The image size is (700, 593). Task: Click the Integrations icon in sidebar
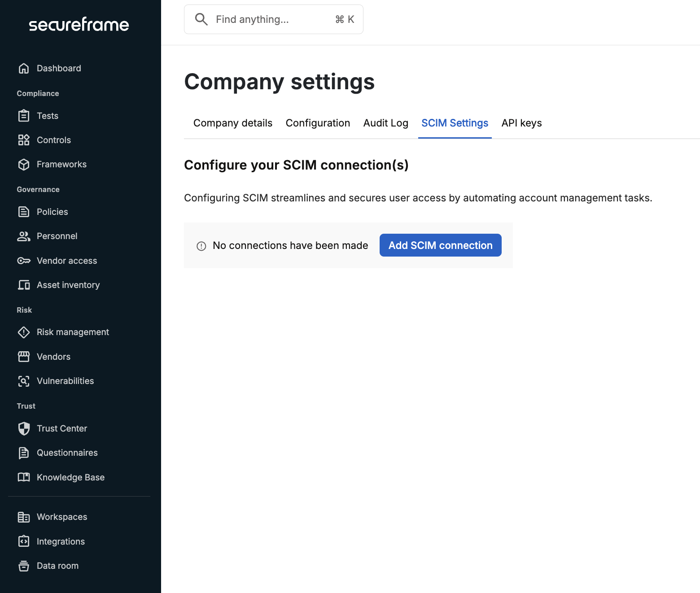tap(24, 541)
